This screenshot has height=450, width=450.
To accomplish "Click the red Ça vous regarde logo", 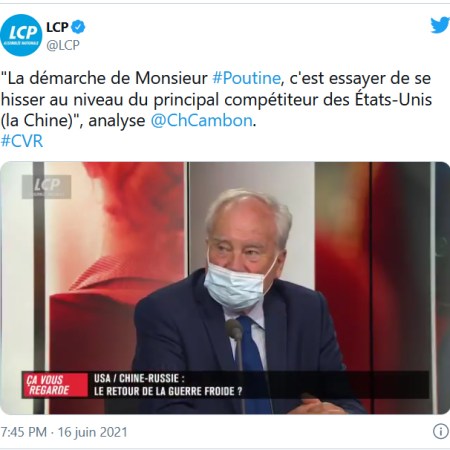I will coord(55,385).
